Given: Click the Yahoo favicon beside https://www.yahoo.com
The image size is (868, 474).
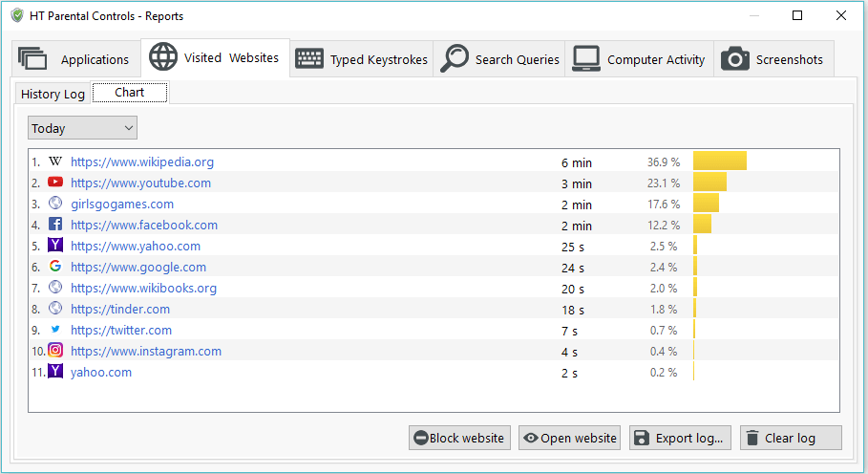Looking at the screenshot, I should pyautogui.click(x=55, y=245).
